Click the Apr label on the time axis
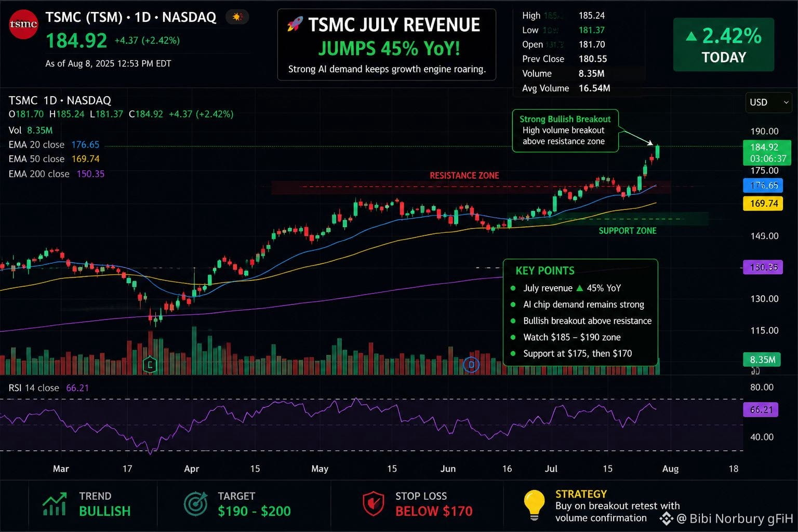The width and height of the screenshot is (798, 532). pos(192,469)
